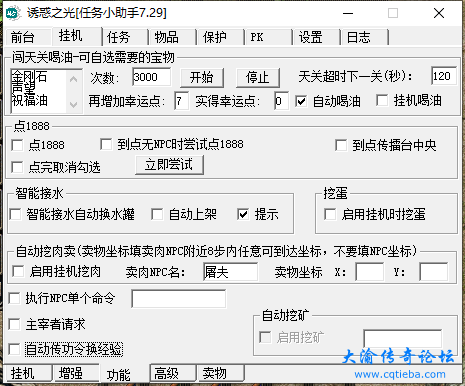Open the 设置 tab
This screenshot has width=465, height=386.
tap(317, 37)
